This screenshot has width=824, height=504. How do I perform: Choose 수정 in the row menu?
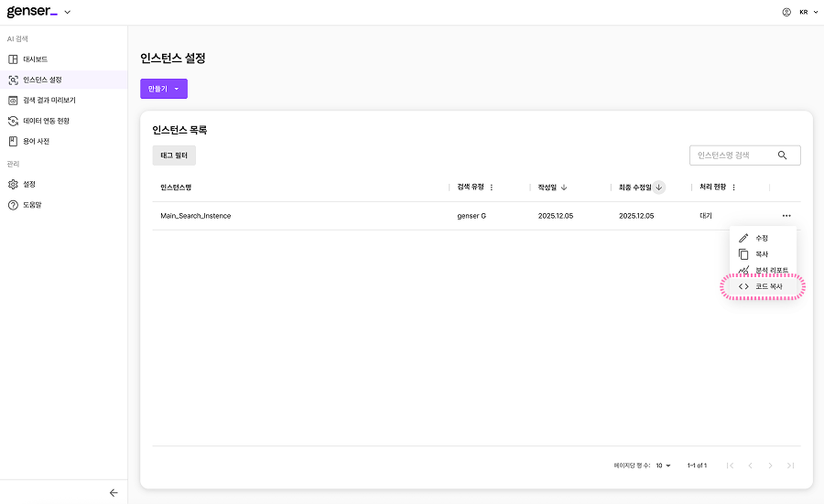[762, 238]
